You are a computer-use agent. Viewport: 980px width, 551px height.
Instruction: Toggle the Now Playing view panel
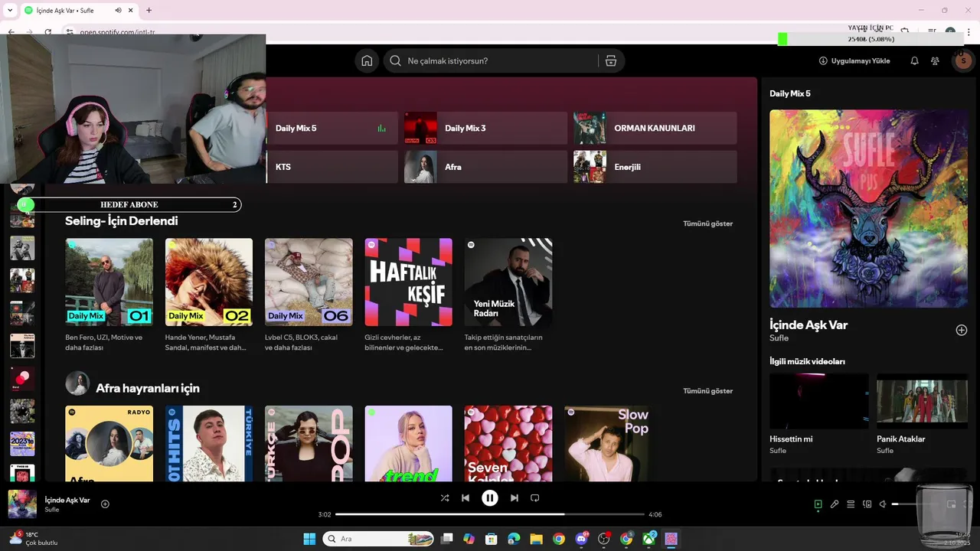(x=818, y=504)
